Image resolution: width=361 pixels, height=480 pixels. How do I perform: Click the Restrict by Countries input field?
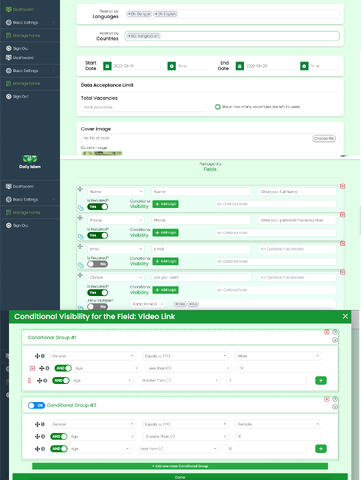[232, 36]
